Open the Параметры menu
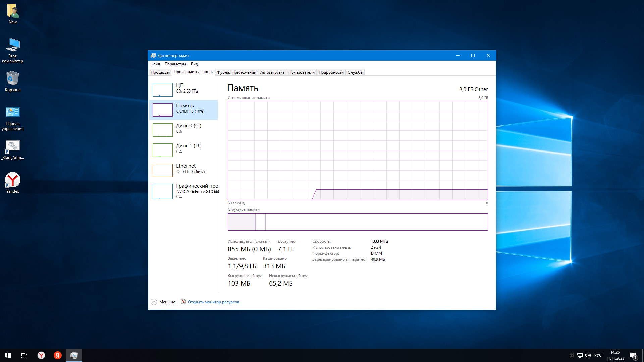644x362 pixels. tap(175, 64)
